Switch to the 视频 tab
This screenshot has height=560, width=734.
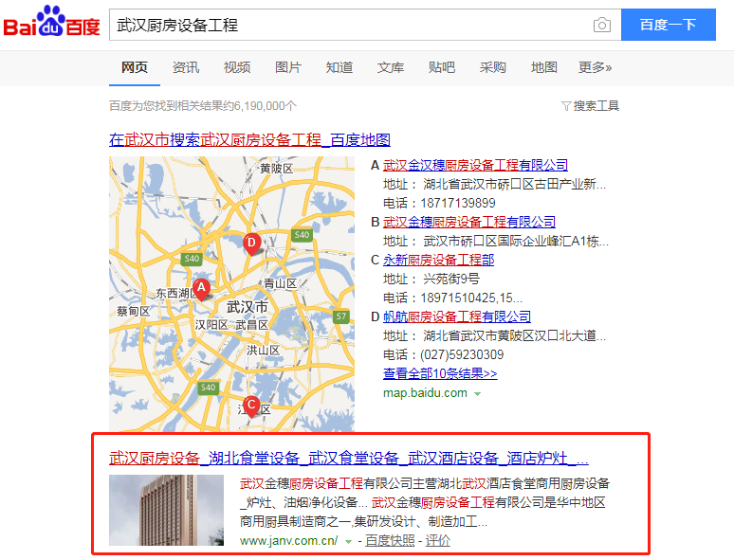click(237, 68)
